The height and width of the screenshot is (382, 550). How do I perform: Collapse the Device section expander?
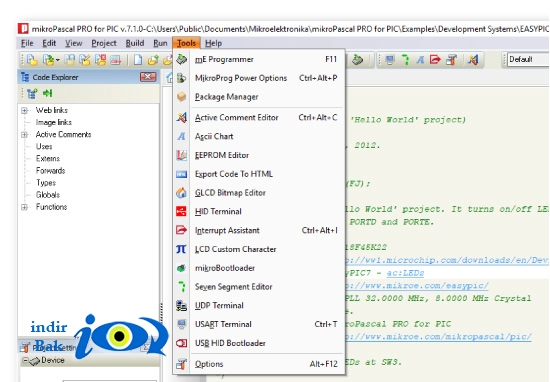pos(25,360)
